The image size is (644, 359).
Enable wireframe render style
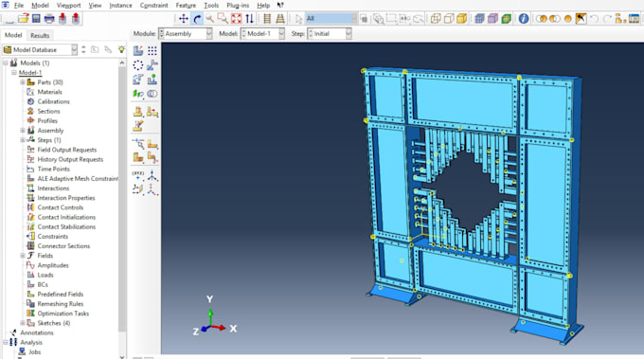pyautogui.click(x=436, y=19)
